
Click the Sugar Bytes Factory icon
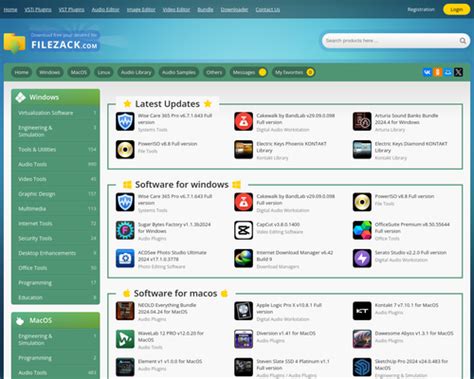pos(125,230)
